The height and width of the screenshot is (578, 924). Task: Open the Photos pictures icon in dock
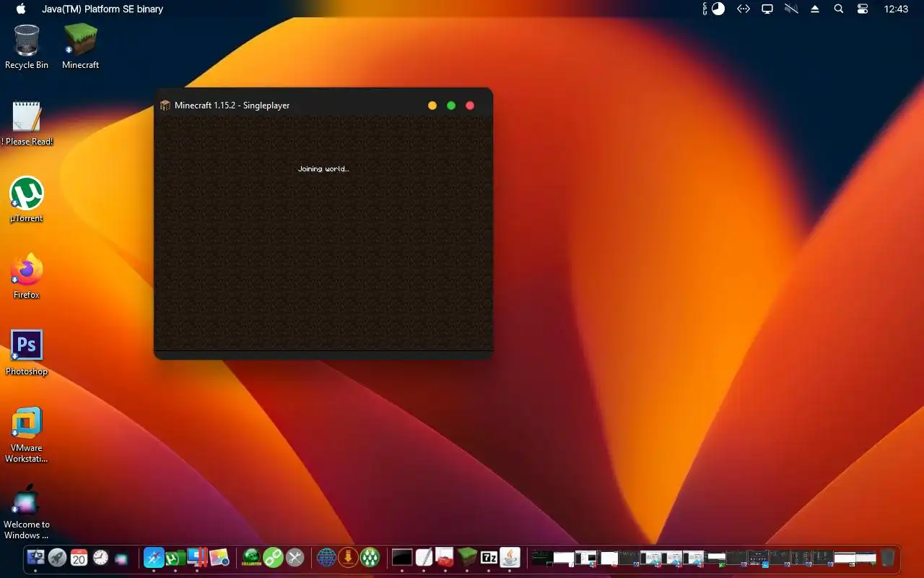tap(219, 557)
